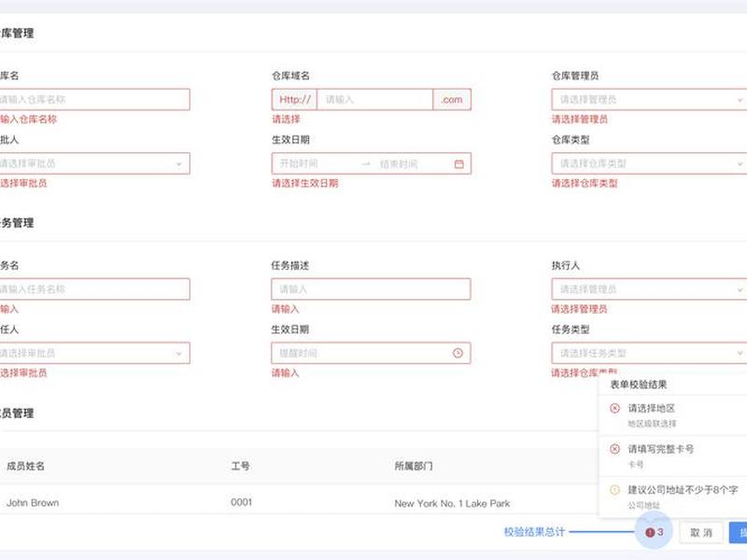This screenshot has width=747, height=560.
Task: Click the New York No. 1 Lake Park cell
Action: (x=452, y=503)
